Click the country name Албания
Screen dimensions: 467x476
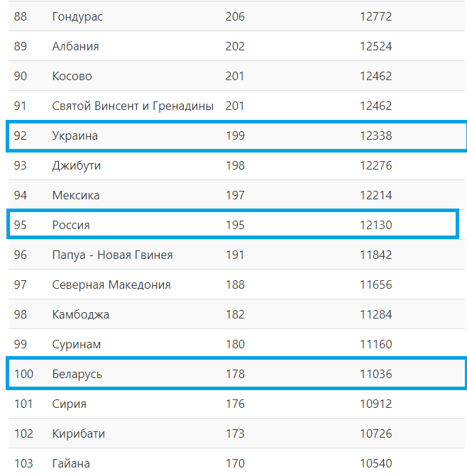tap(76, 46)
